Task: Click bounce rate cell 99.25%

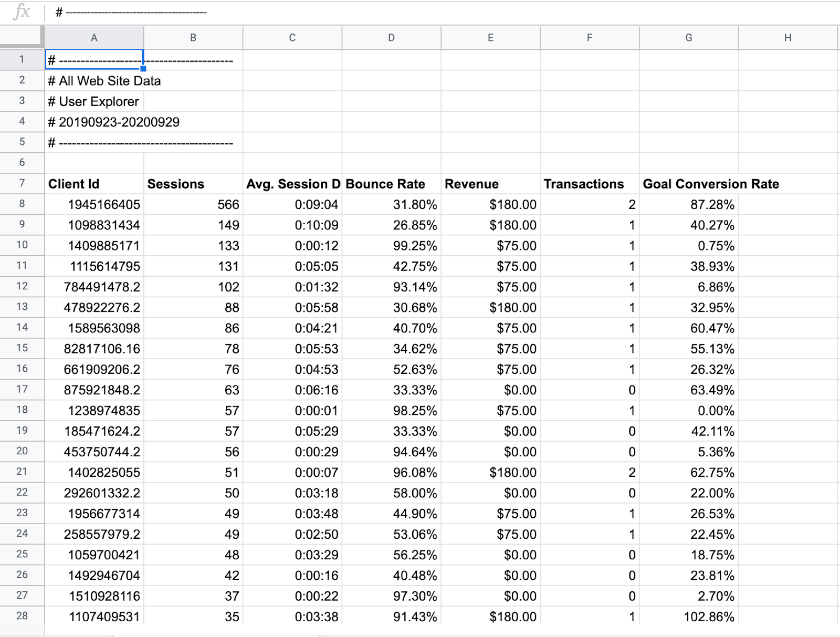Action: [392, 246]
